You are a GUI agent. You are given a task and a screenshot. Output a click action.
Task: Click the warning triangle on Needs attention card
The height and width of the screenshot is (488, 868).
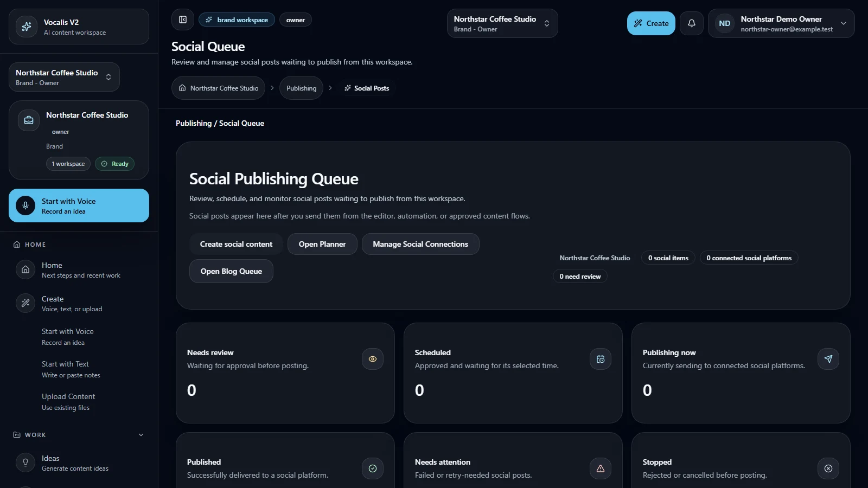coord(601,468)
